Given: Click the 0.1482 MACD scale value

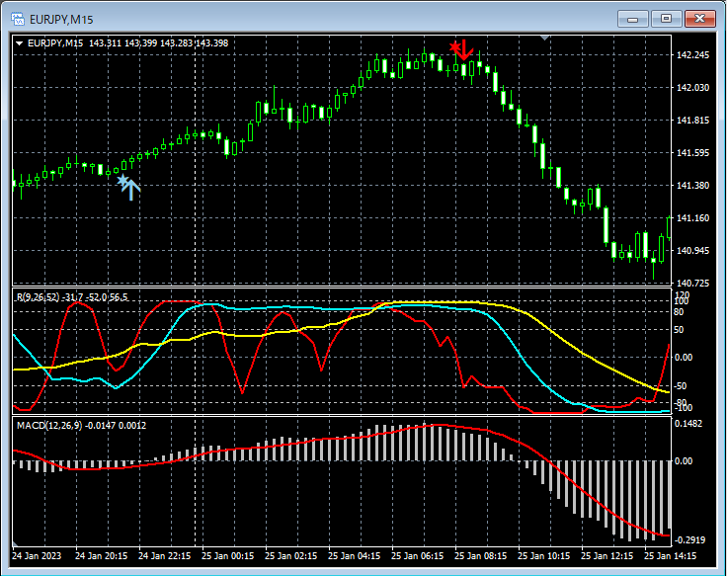Looking at the screenshot, I should 689,424.
